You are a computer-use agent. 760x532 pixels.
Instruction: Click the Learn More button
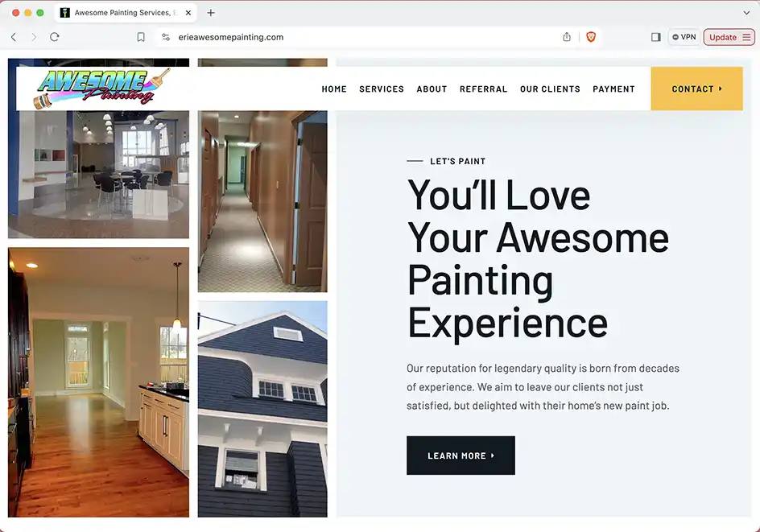point(461,456)
